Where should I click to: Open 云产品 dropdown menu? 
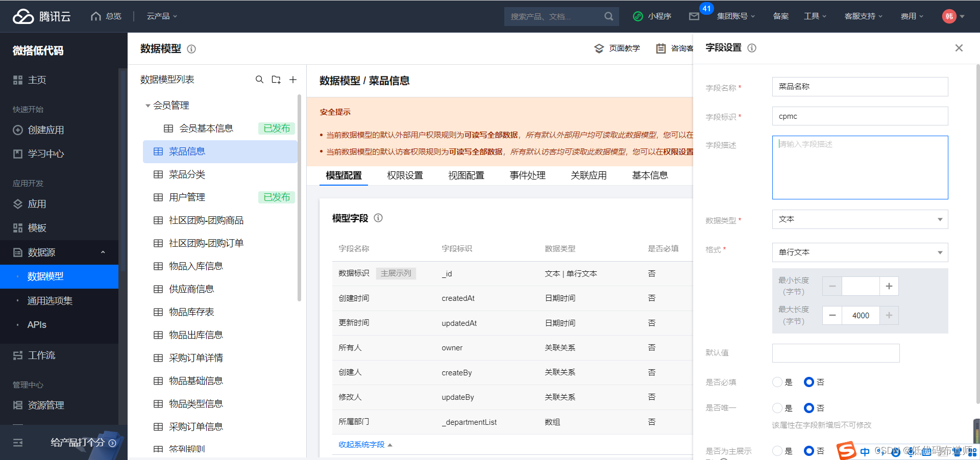[162, 16]
